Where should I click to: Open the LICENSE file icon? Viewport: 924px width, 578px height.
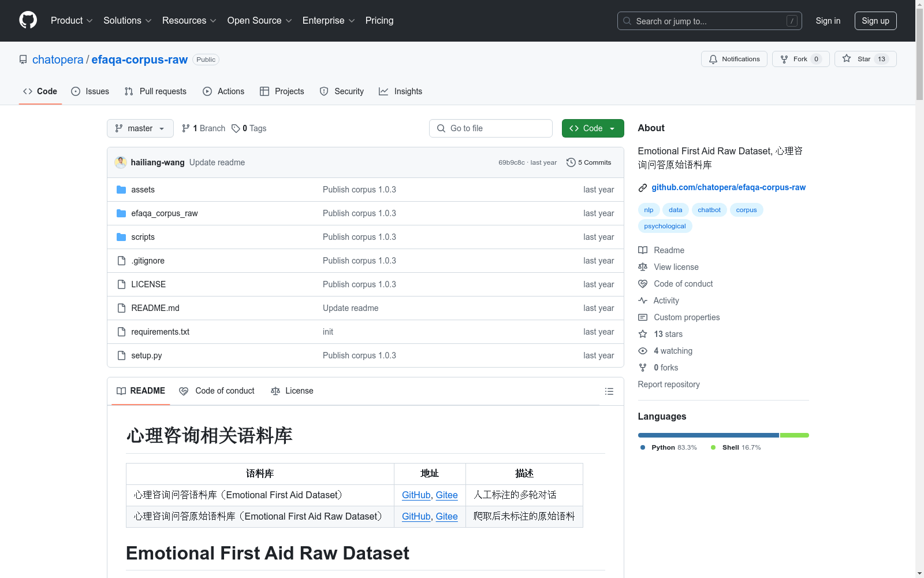[121, 284]
